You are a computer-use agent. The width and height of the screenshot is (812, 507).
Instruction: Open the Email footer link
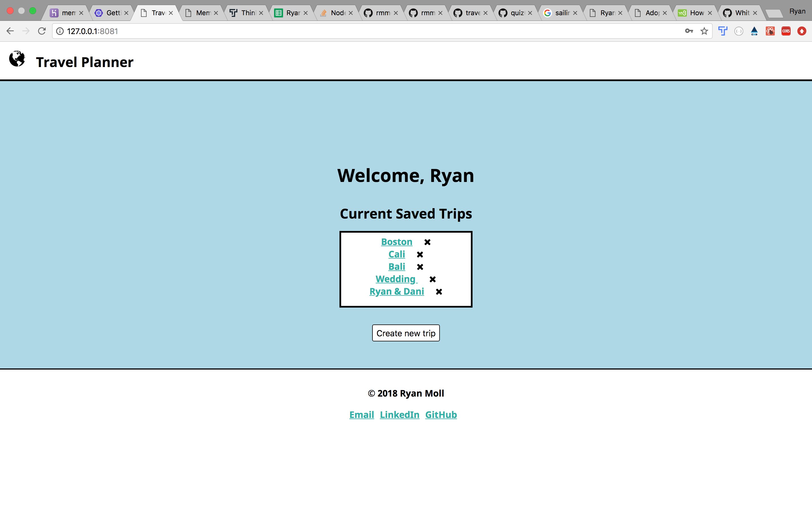click(x=361, y=414)
